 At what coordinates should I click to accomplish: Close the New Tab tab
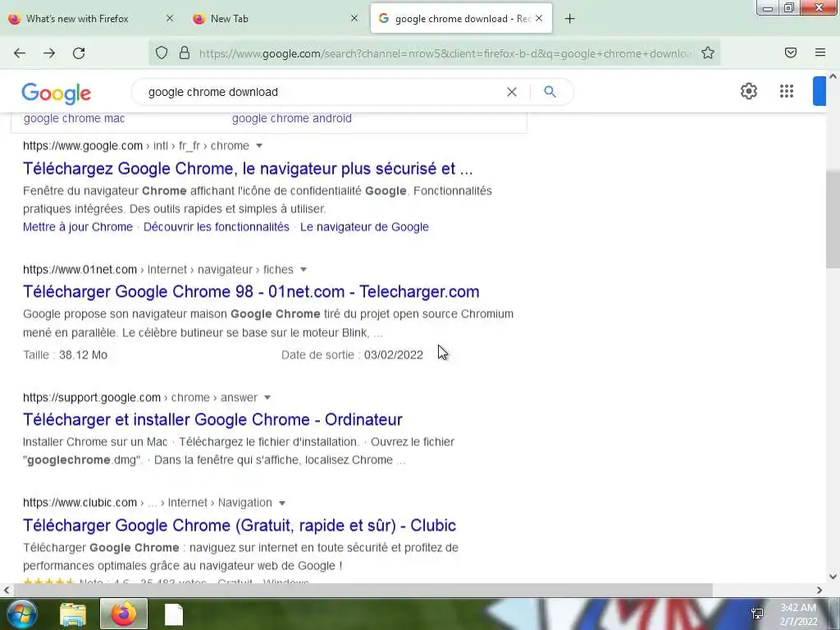click(x=354, y=18)
